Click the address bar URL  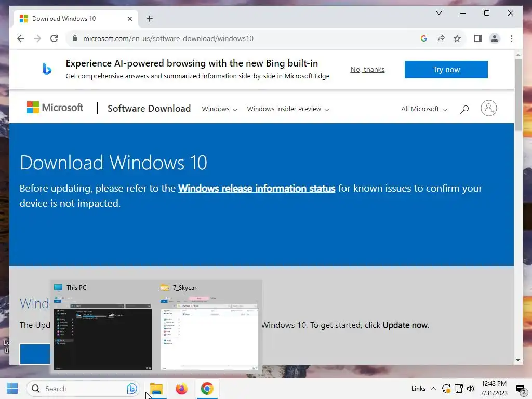tap(168, 38)
